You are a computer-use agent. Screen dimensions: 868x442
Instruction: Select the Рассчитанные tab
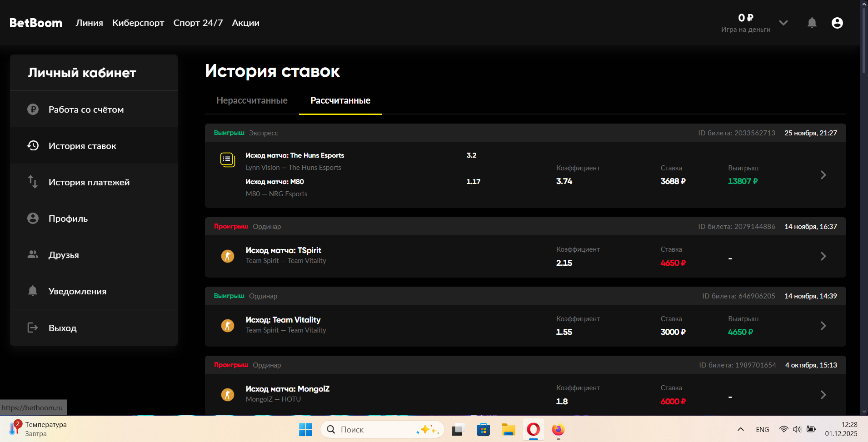click(x=340, y=100)
